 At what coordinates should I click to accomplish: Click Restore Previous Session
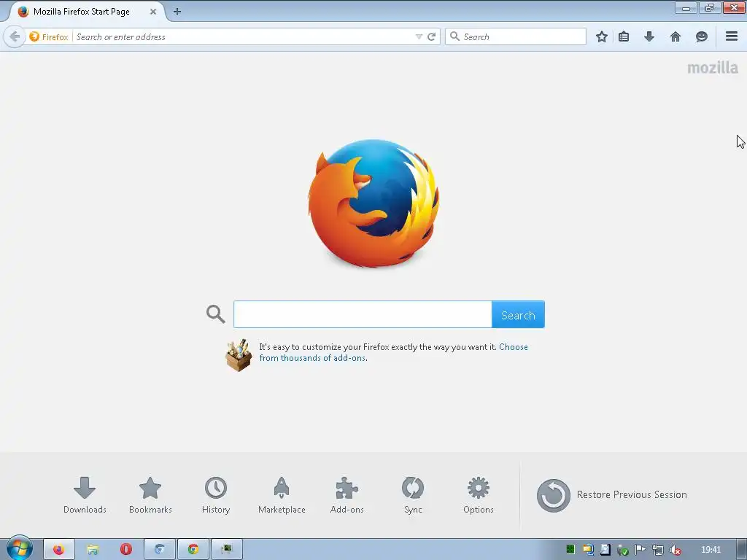point(612,495)
